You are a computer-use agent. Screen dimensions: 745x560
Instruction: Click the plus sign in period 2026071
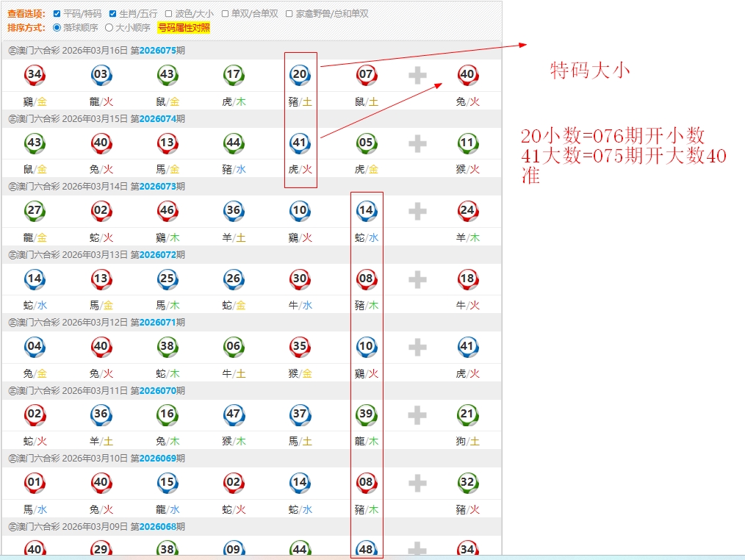coord(417,347)
